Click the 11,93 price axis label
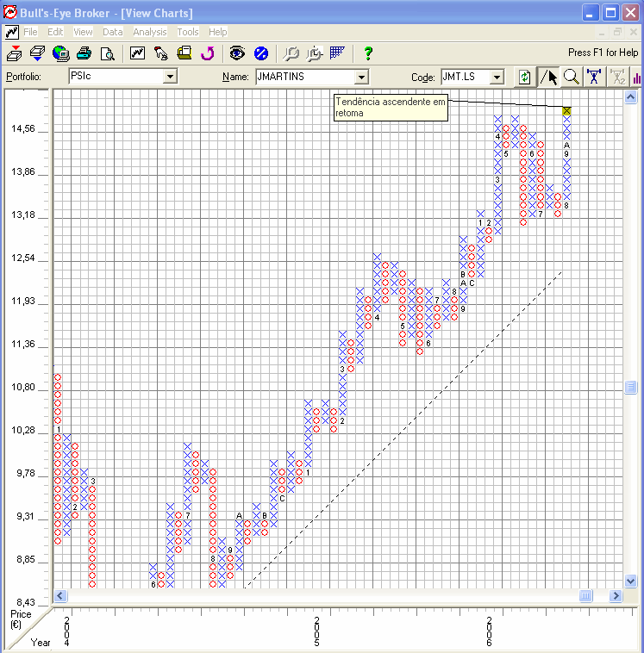Viewport: 644px width, 653px height. (x=23, y=301)
